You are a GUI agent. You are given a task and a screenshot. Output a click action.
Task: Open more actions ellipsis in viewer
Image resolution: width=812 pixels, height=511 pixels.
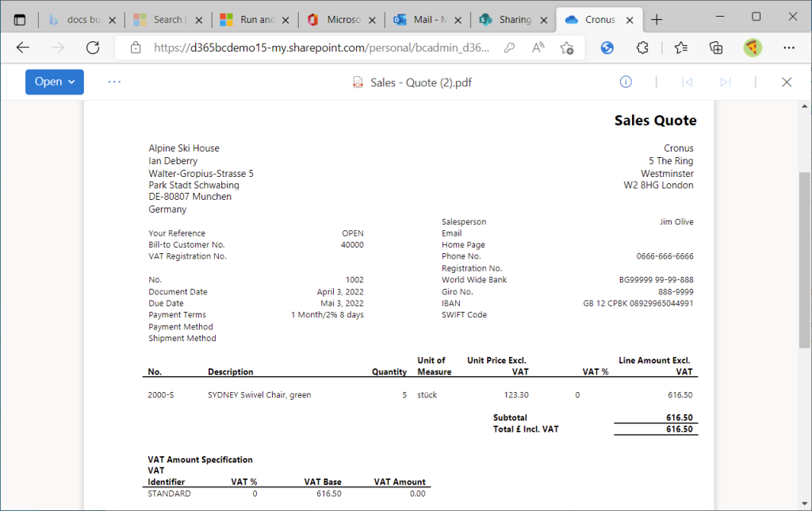[114, 82]
